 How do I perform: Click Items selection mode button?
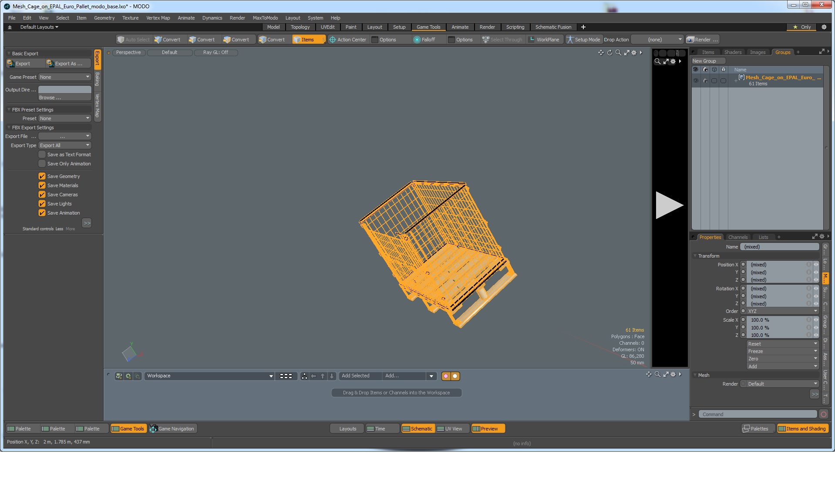(308, 40)
